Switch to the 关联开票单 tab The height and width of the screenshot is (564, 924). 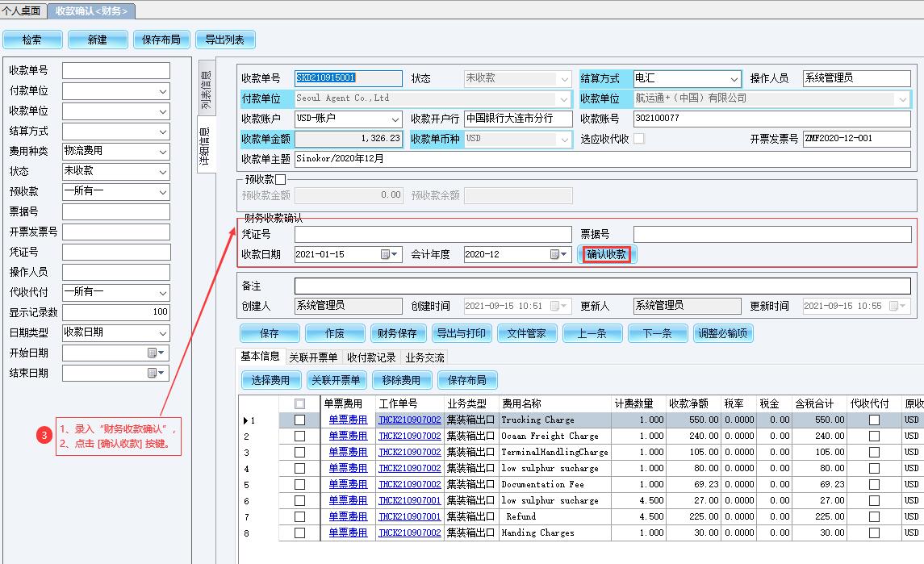pos(313,357)
